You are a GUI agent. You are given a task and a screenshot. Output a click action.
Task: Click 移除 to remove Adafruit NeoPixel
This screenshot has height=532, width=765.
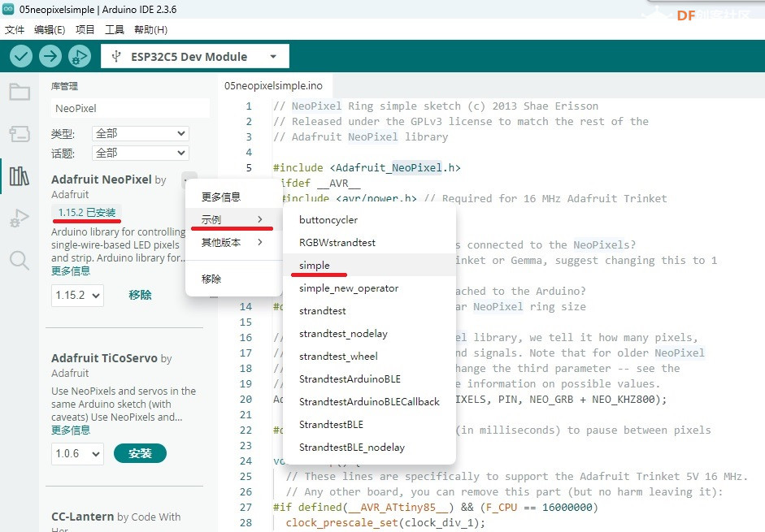[x=140, y=295]
